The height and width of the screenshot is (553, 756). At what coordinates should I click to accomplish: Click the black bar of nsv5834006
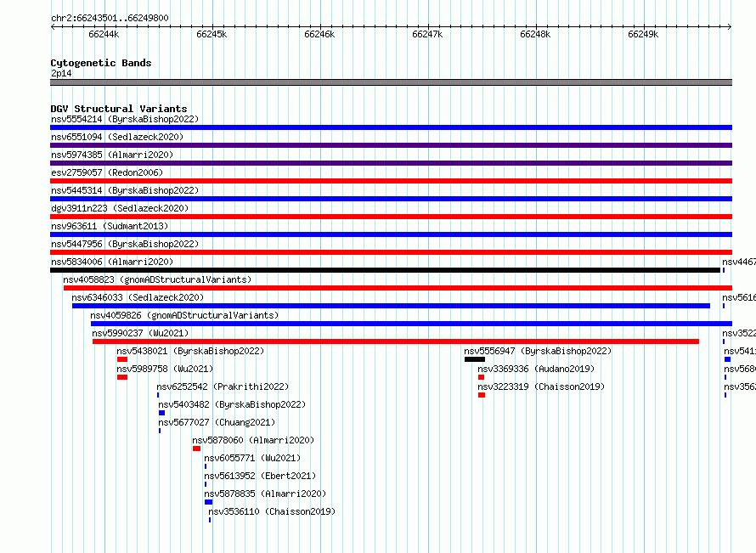tap(386, 270)
